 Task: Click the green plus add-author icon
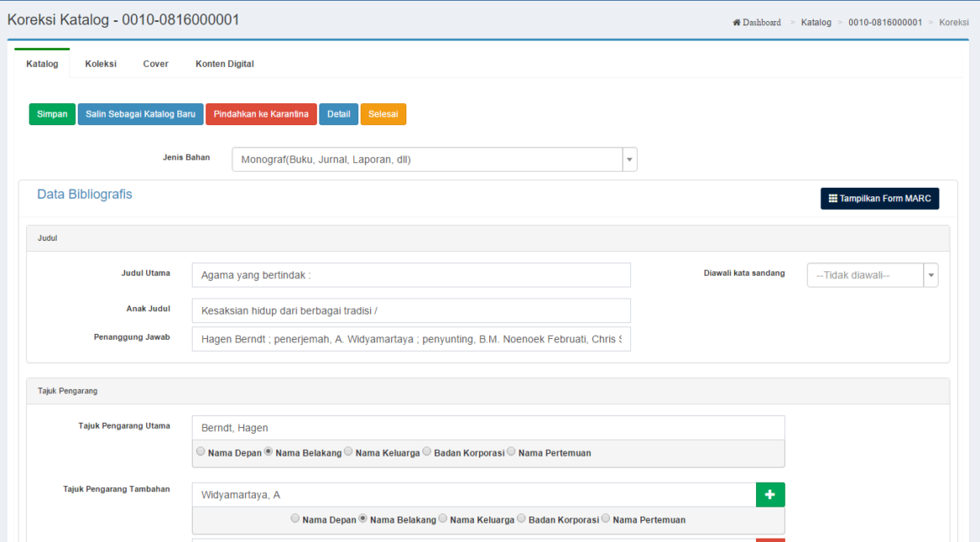point(770,495)
